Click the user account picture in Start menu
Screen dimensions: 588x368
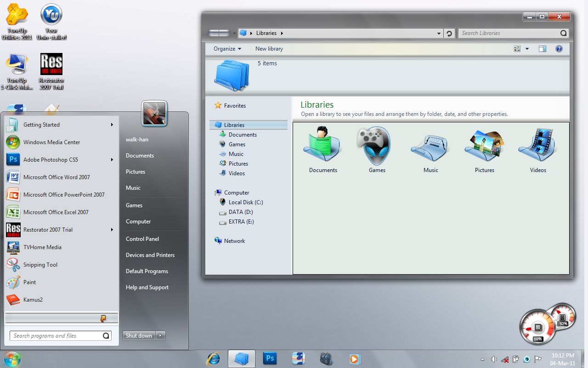154,114
